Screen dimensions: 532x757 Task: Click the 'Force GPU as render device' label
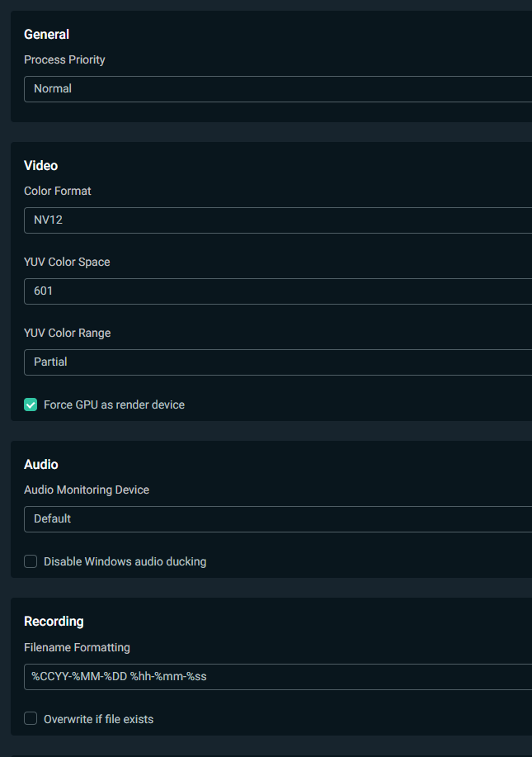pyautogui.click(x=115, y=405)
